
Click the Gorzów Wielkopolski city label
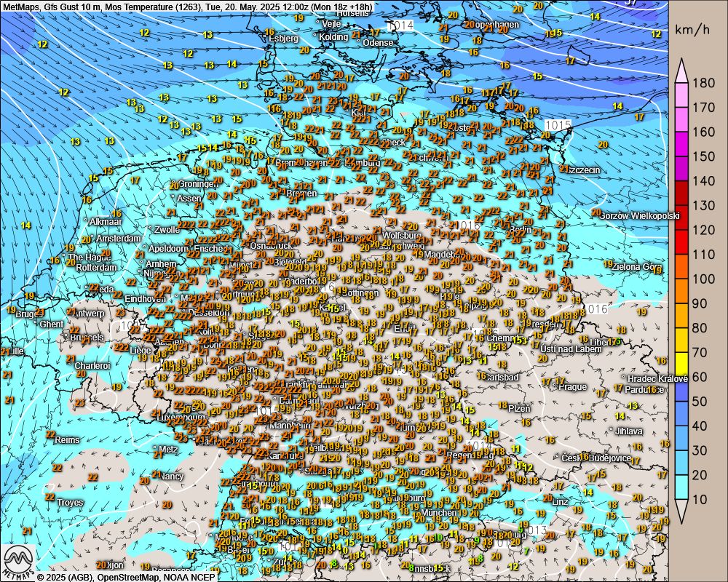tap(641, 215)
